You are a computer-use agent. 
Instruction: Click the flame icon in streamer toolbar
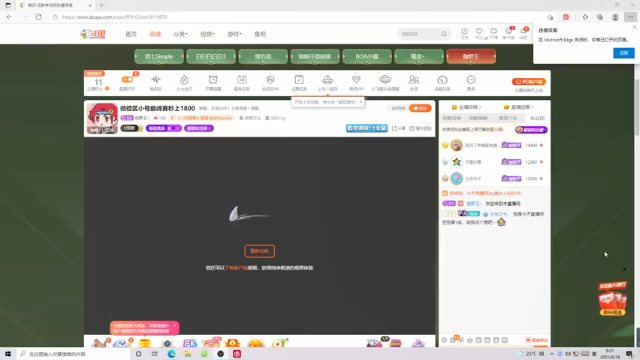pos(184,80)
